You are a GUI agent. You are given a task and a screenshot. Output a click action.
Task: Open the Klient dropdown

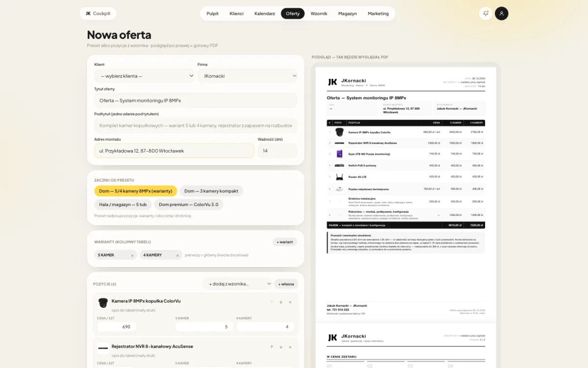point(145,76)
